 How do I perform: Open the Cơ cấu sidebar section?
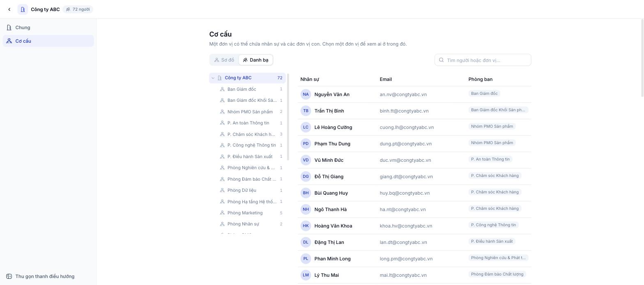tap(48, 41)
